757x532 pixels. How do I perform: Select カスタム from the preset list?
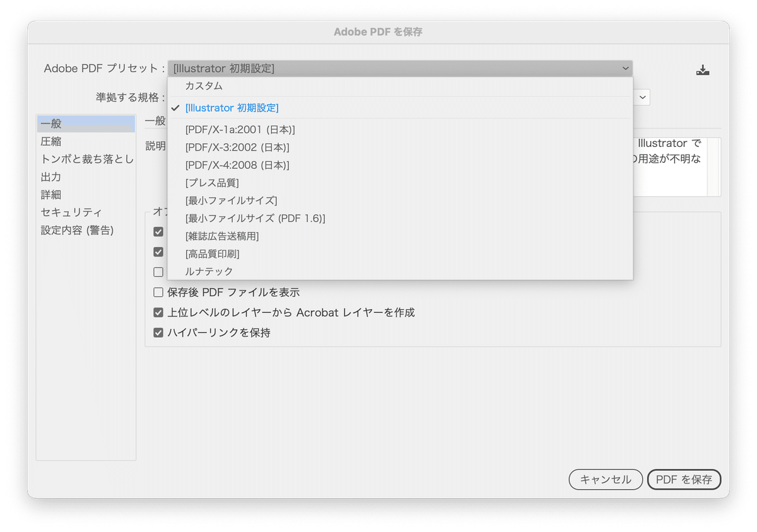click(400, 86)
